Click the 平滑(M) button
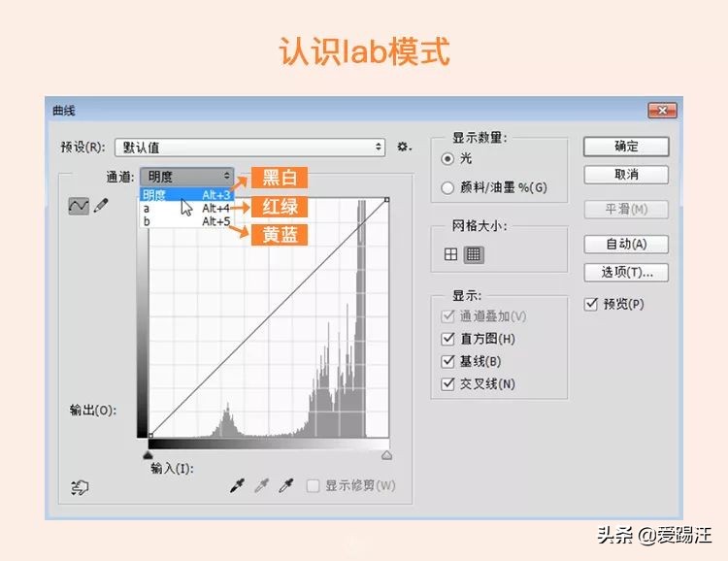This screenshot has height=561, width=728. click(x=626, y=210)
